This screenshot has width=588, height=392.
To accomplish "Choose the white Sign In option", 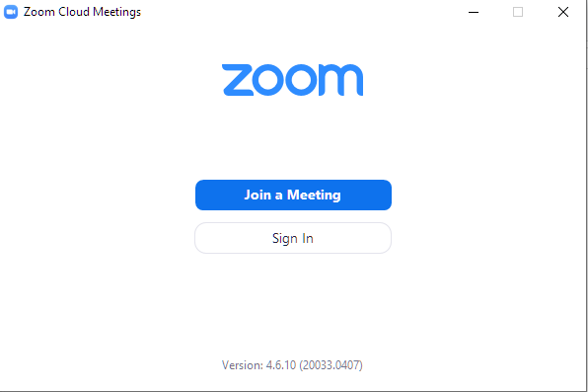I will [293, 238].
